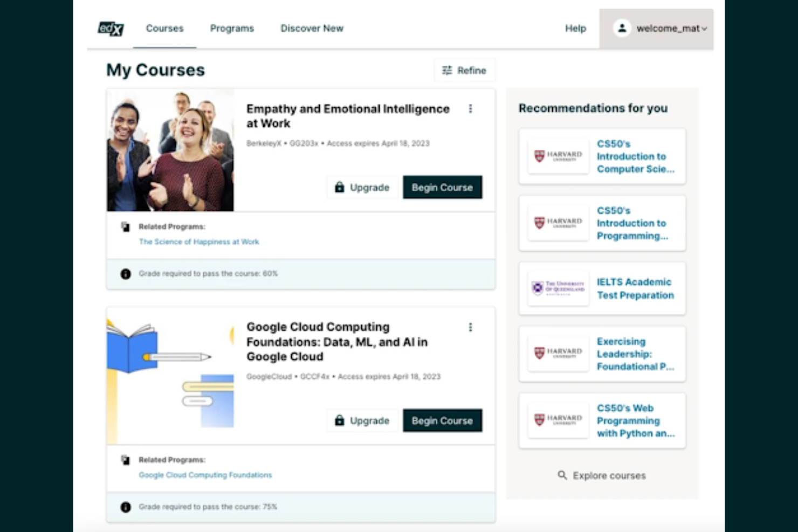
Task: Open three-dot menu for Google Cloud course
Action: click(471, 328)
